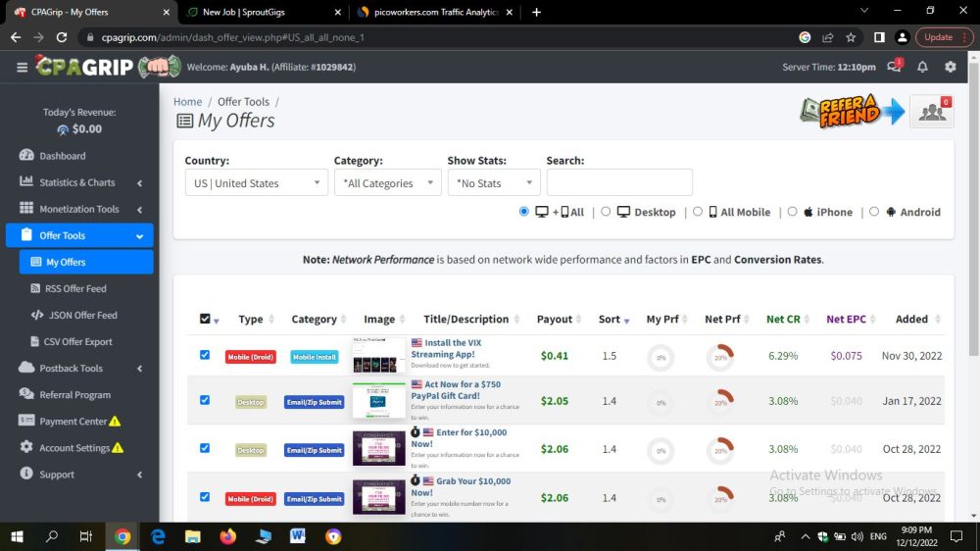Expand Monetization Tools menu
Image resolution: width=980 pixels, height=551 pixels.
[79, 209]
